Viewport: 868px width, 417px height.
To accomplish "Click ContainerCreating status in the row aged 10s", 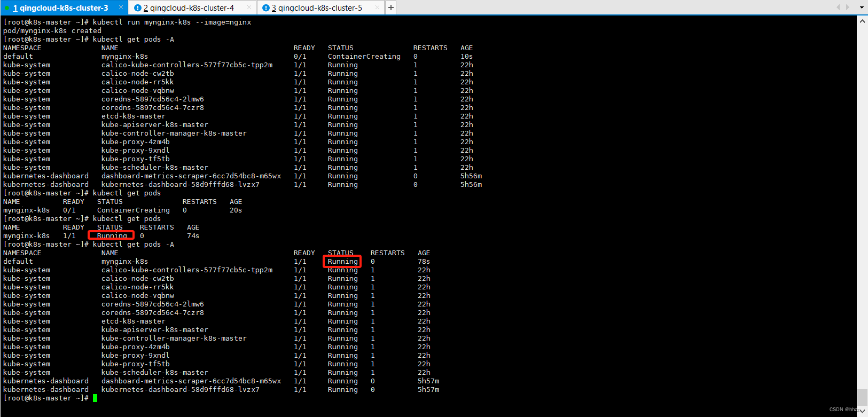I will [364, 57].
